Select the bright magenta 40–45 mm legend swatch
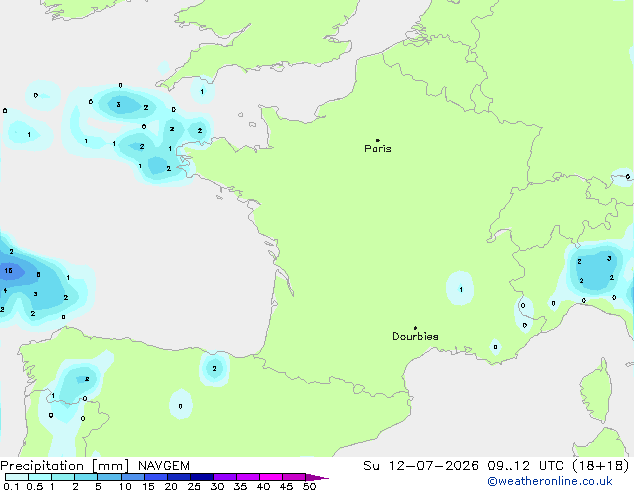The height and width of the screenshot is (490, 634). tap(271, 477)
